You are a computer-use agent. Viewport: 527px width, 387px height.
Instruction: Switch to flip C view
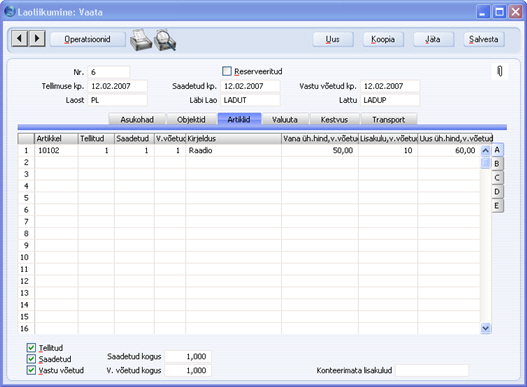point(497,178)
